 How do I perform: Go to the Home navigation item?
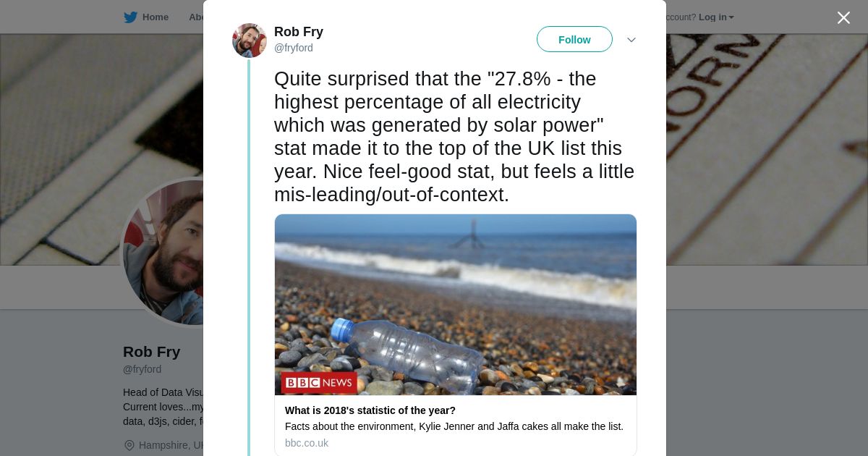click(155, 17)
